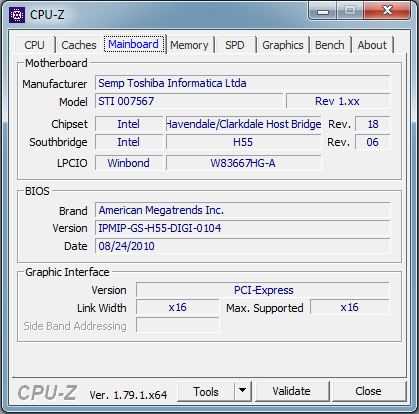Go to the Bench tab
The width and height of the screenshot is (419, 414).
pos(330,45)
